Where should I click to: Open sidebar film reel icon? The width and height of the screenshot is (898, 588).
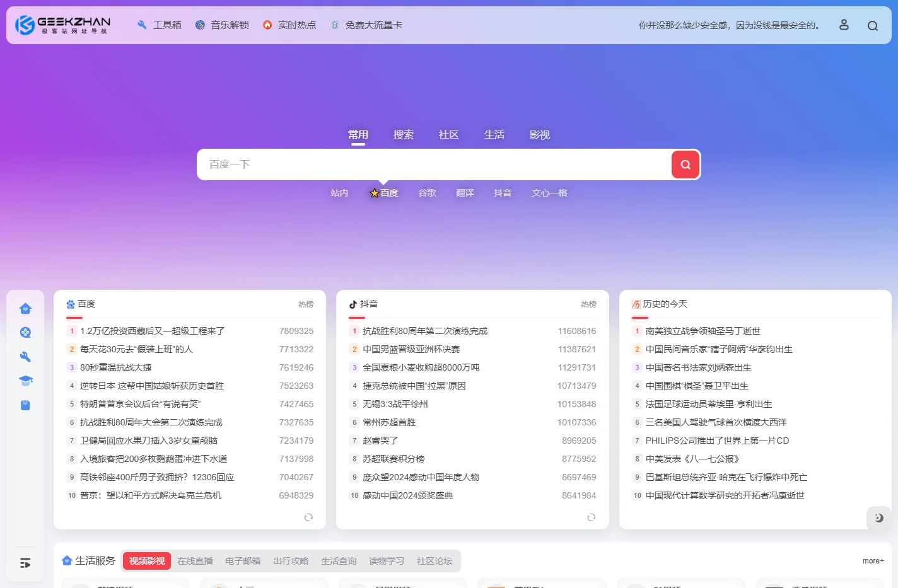point(25,333)
